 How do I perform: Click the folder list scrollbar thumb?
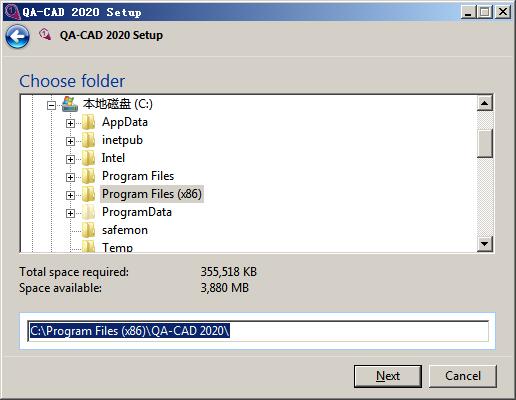(485, 143)
